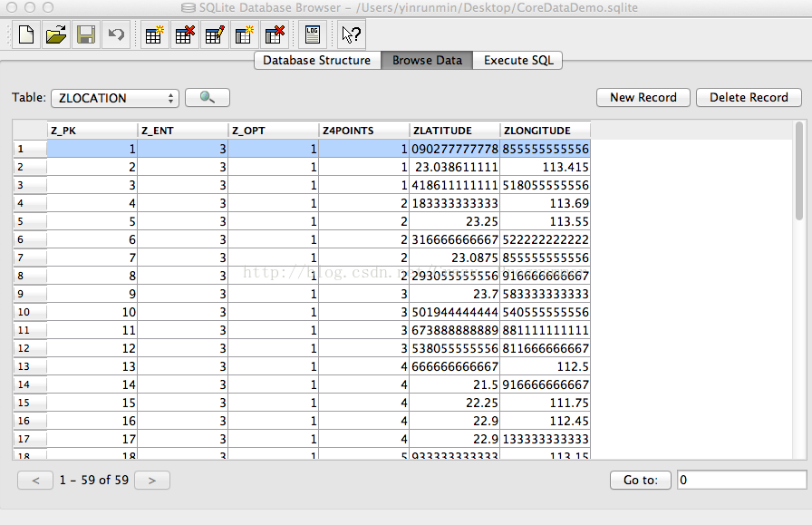Click longitude cell 111.75
812x525 pixels.
546,403
